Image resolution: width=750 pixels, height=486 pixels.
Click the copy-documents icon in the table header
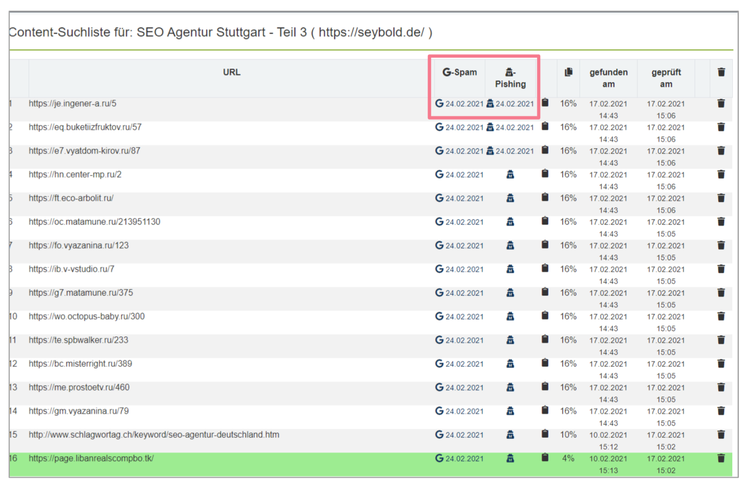point(568,72)
